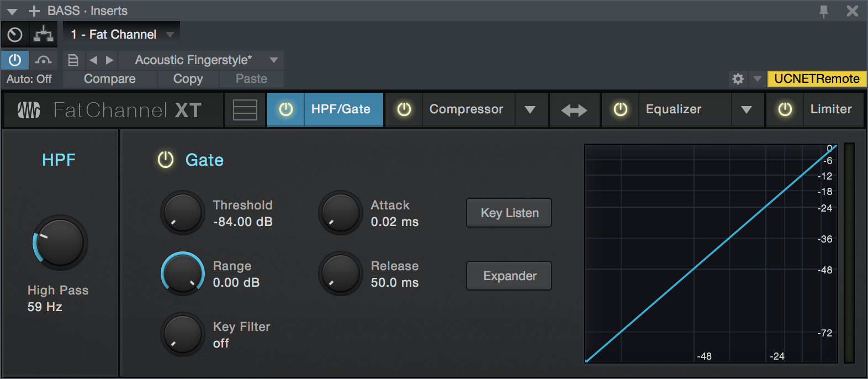Add an insert with the plus icon

point(34,11)
